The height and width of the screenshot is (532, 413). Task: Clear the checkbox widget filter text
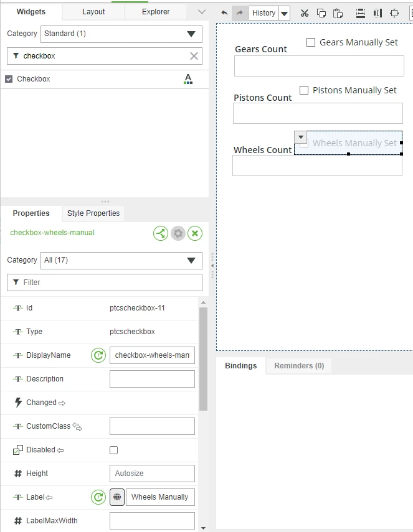194,56
